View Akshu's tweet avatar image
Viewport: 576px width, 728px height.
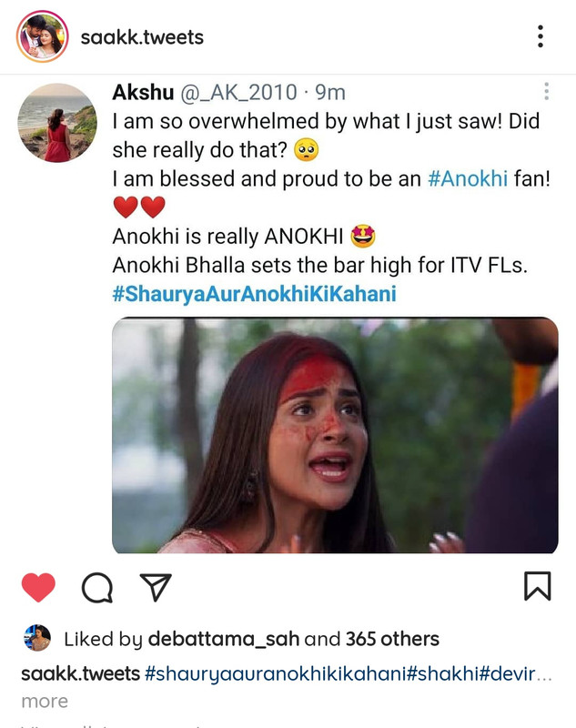(x=57, y=123)
